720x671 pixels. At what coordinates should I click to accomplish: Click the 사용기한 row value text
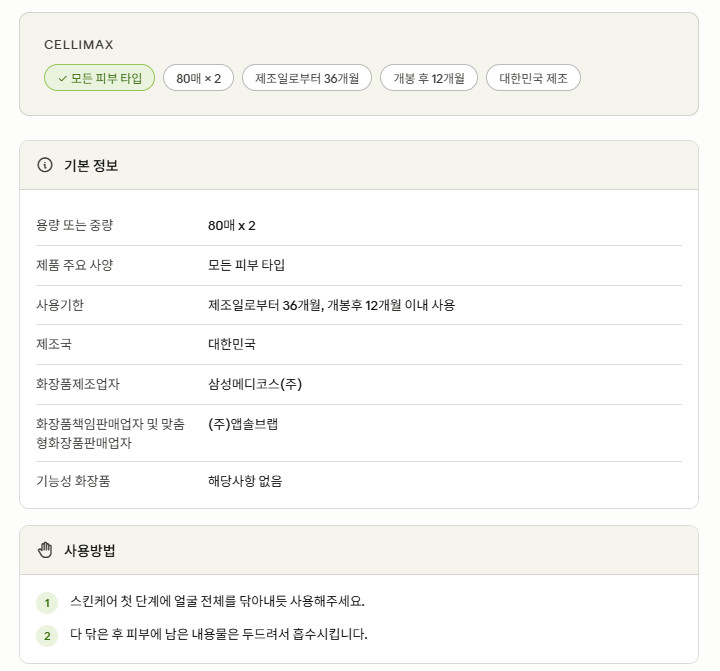pos(331,304)
